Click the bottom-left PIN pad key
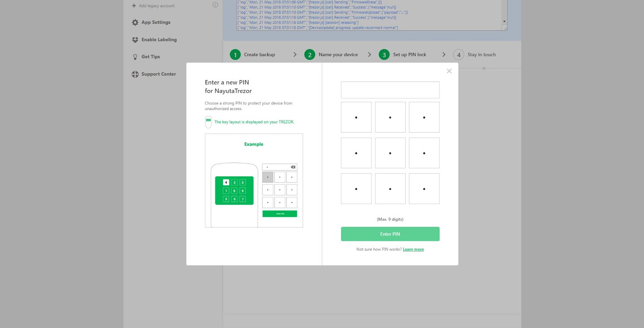644x328 pixels. point(356,189)
